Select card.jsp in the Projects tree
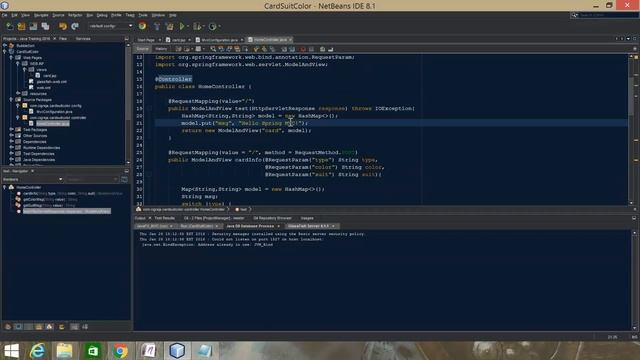This screenshot has width=640, height=360. click(49, 76)
